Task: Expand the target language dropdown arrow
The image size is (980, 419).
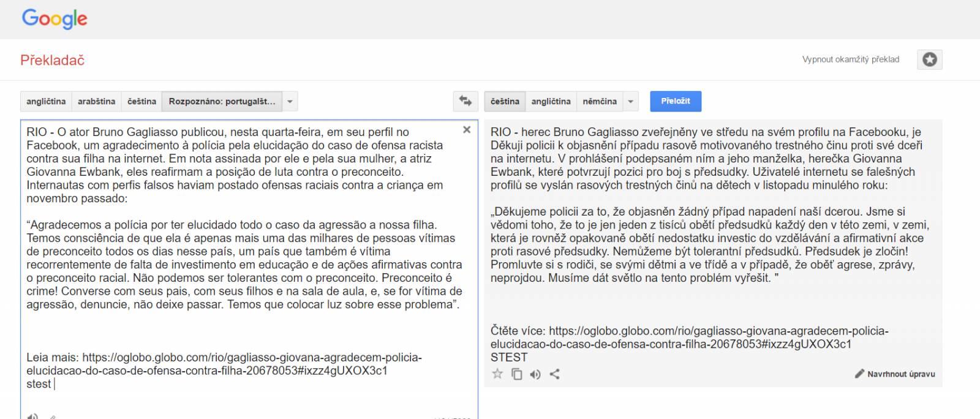Action: click(x=630, y=101)
